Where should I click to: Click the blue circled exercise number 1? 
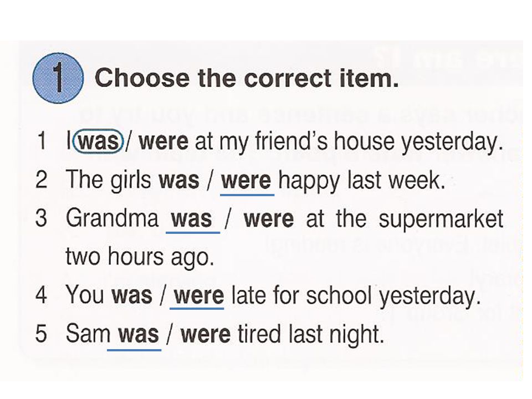[58, 78]
